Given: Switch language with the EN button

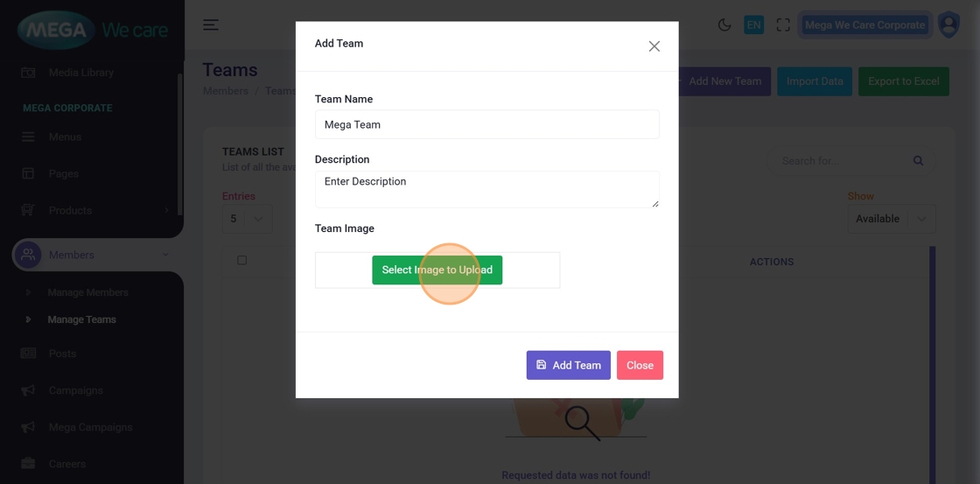Looking at the screenshot, I should pyautogui.click(x=753, y=25).
